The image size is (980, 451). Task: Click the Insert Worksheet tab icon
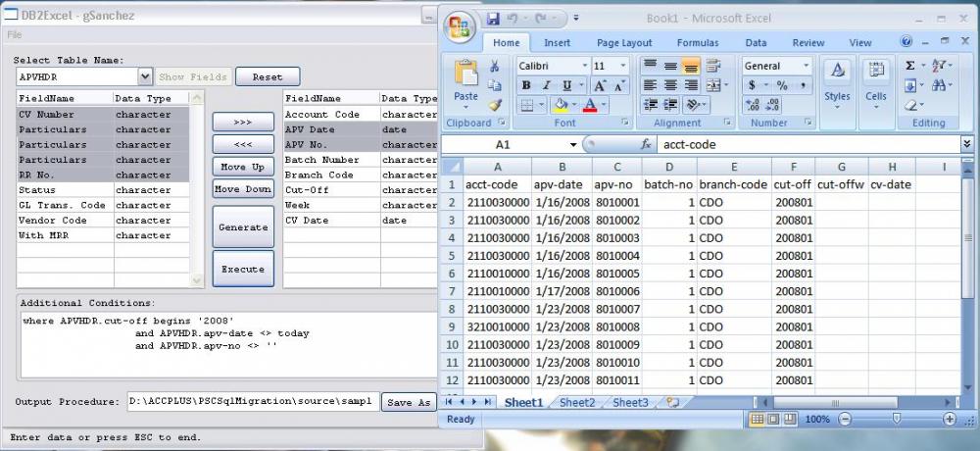point(672,402)
